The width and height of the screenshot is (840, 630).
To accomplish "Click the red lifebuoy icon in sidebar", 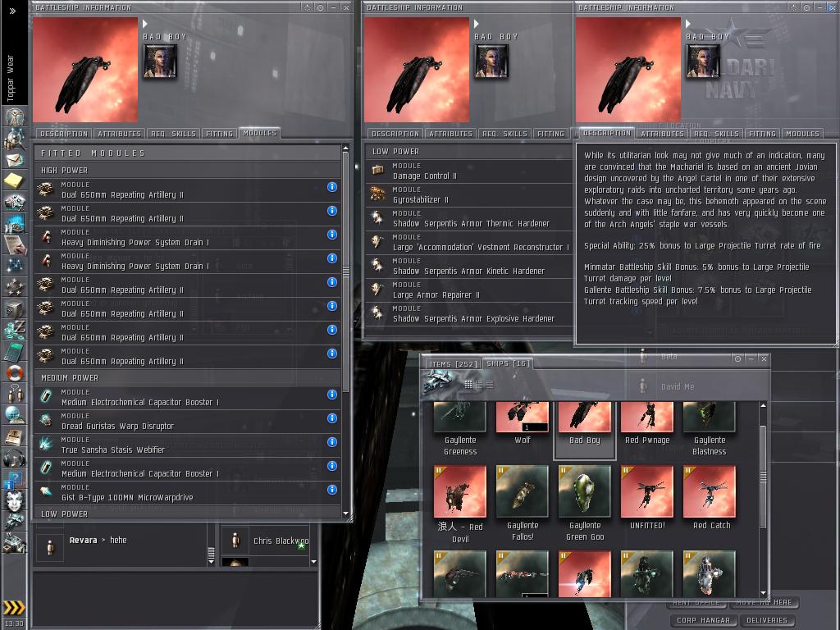I will pos(15,372).
